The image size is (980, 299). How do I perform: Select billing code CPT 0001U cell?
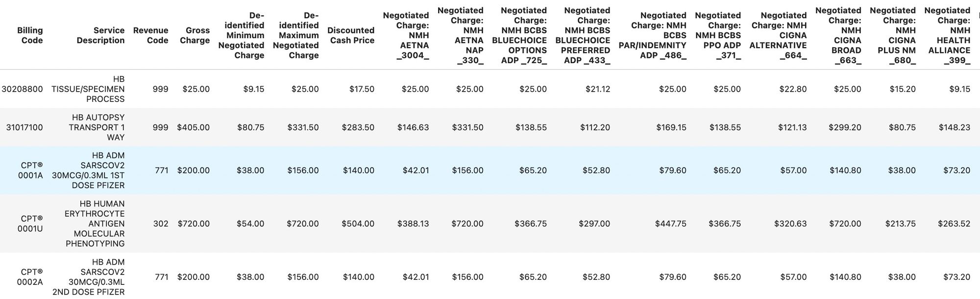[x=30, y=224]
